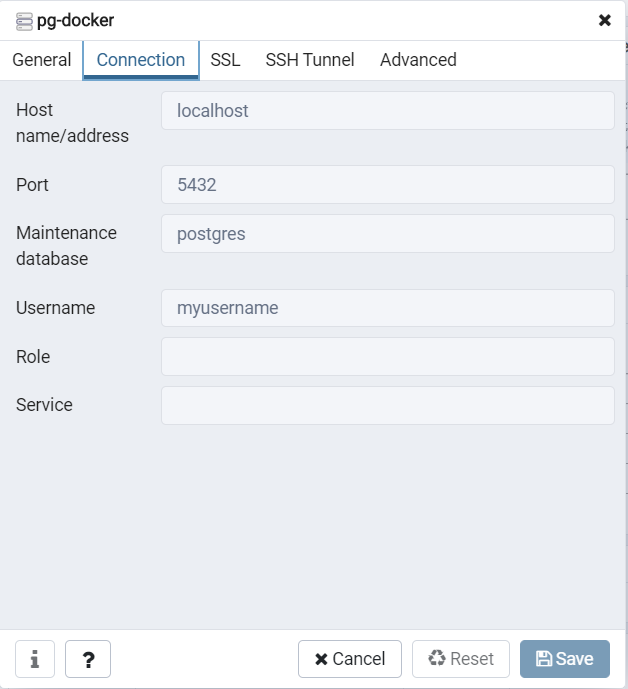This screenshot has height=689, width=628.
Task: Close the pg-docker dialog with X
Action: [605, 20]
